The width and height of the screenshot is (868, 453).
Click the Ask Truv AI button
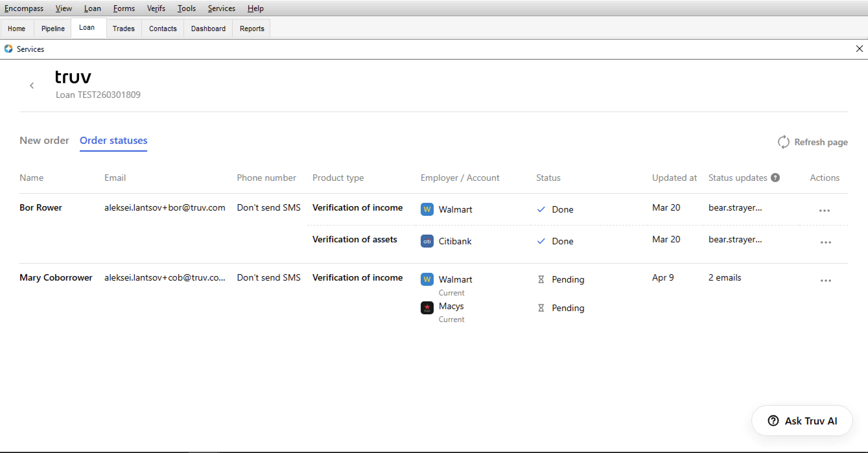click(802, 421)
